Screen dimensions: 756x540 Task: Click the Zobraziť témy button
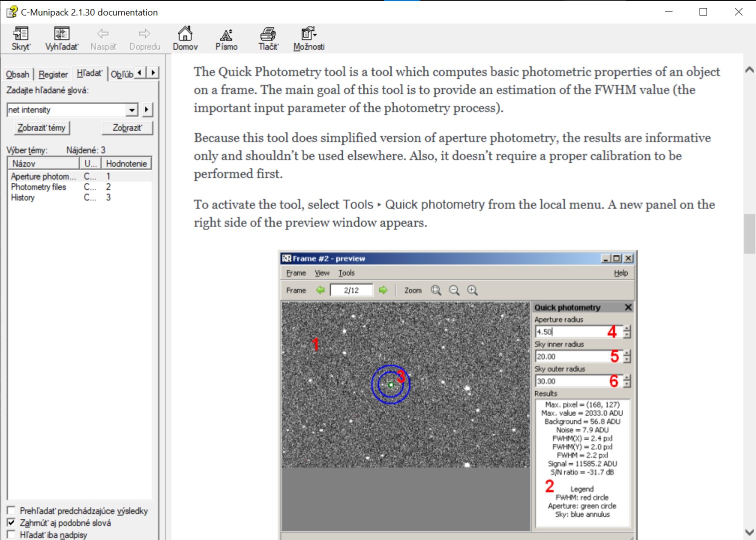(x=41, y=128)
